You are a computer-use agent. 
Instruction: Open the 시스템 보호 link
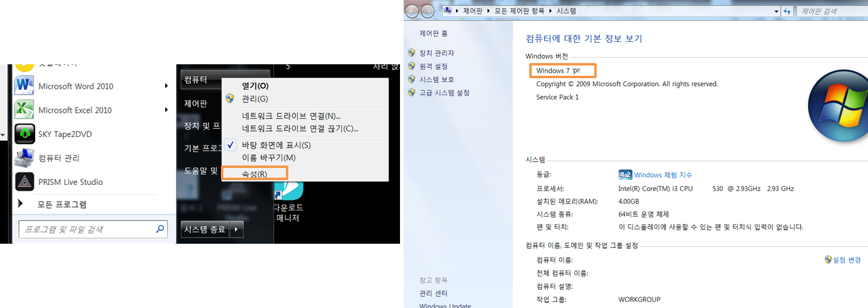pyautogui.click(x=436, y=79)
